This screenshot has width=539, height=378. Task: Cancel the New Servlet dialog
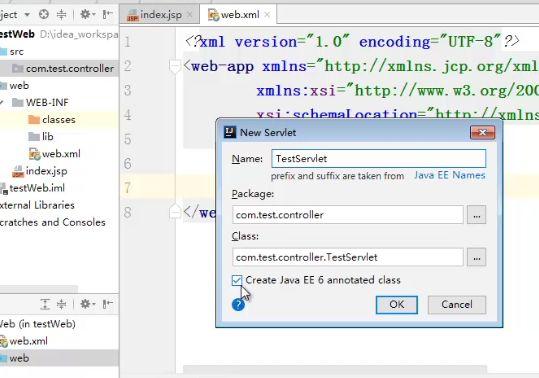(x=457, y=304)
